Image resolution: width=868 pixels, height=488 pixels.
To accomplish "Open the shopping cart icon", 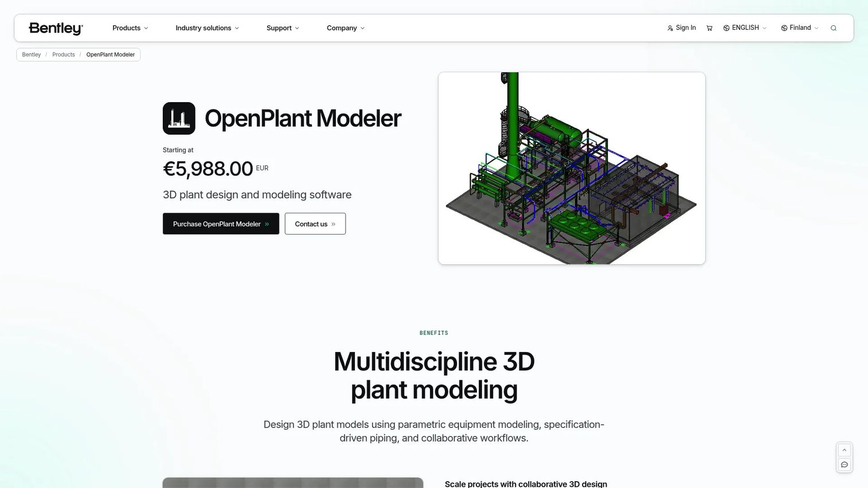I will [709, 28].
